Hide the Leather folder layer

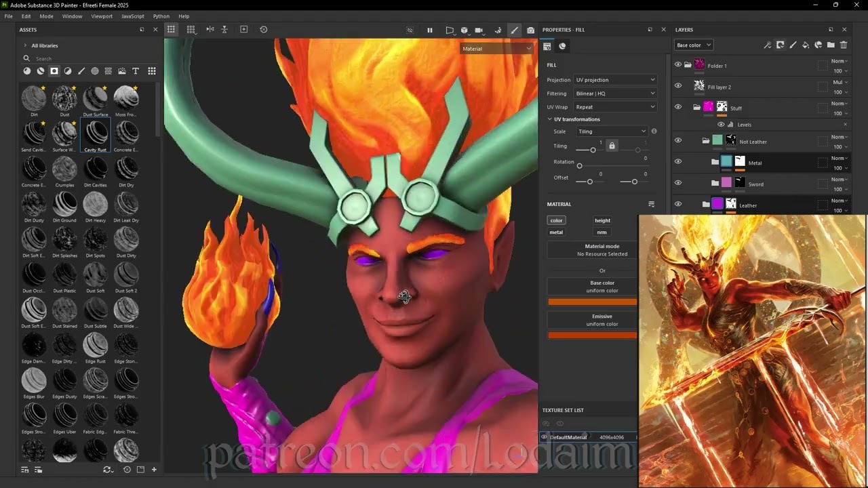click(x=677, y=204)
